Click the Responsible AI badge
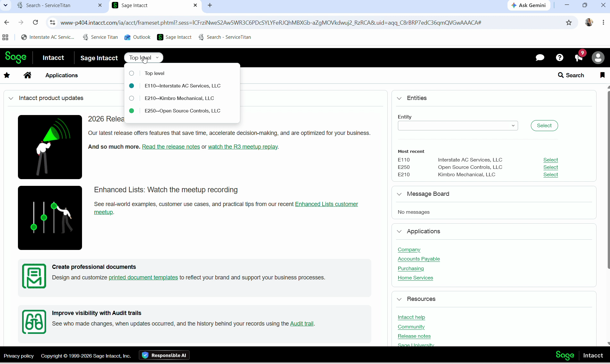Viewport: 610px width, 364px height. pos(164,355)
